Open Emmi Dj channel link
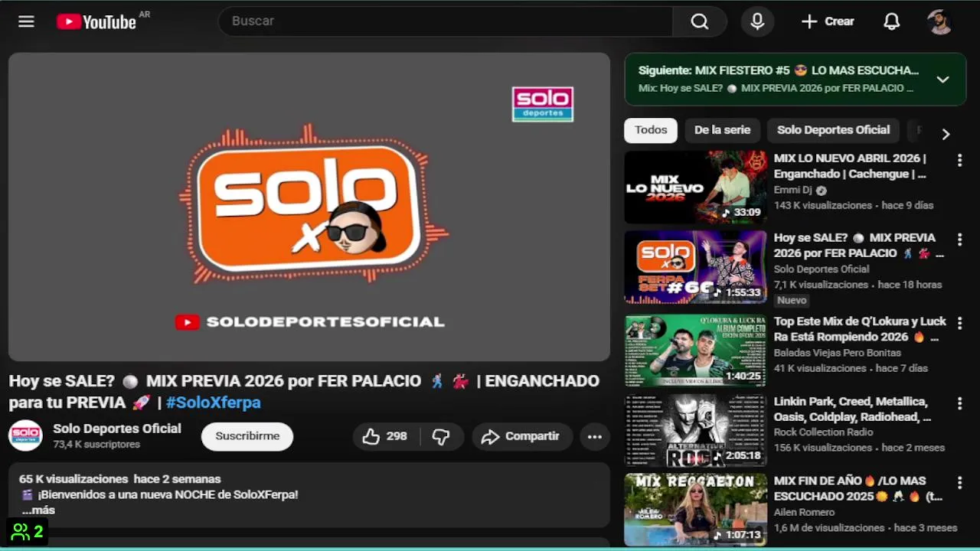Viewport: 980px width, 551px height. point(793,191)
